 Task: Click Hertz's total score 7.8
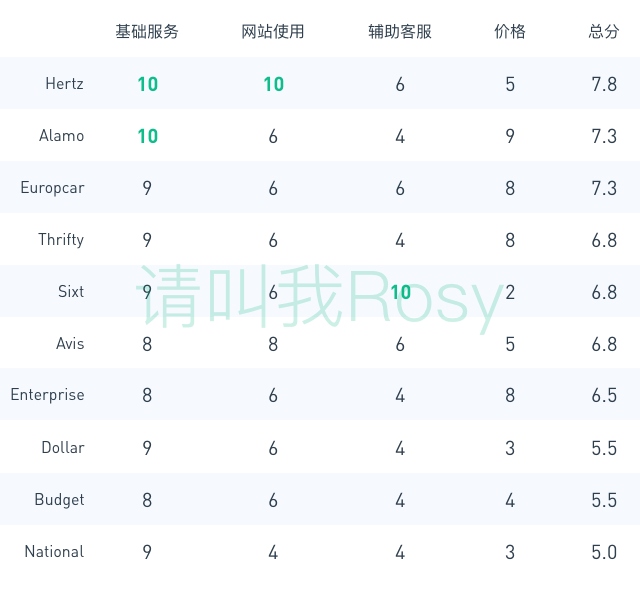tap(604, 84)
